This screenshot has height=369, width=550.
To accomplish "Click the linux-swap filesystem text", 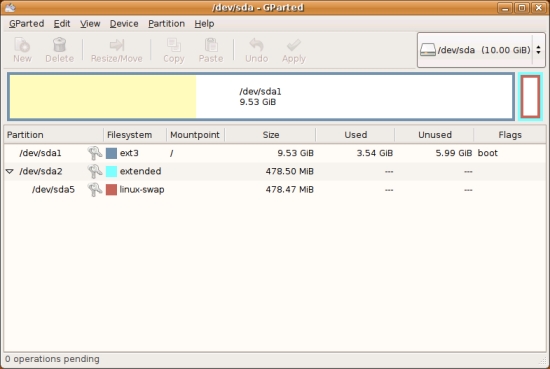I will point(142,189).
